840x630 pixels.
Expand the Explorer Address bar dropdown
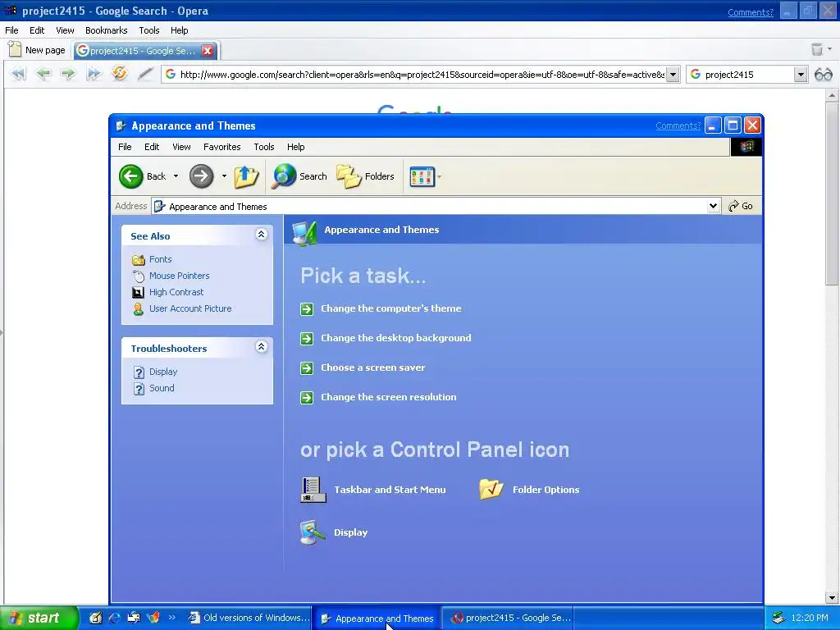(713, 206)
